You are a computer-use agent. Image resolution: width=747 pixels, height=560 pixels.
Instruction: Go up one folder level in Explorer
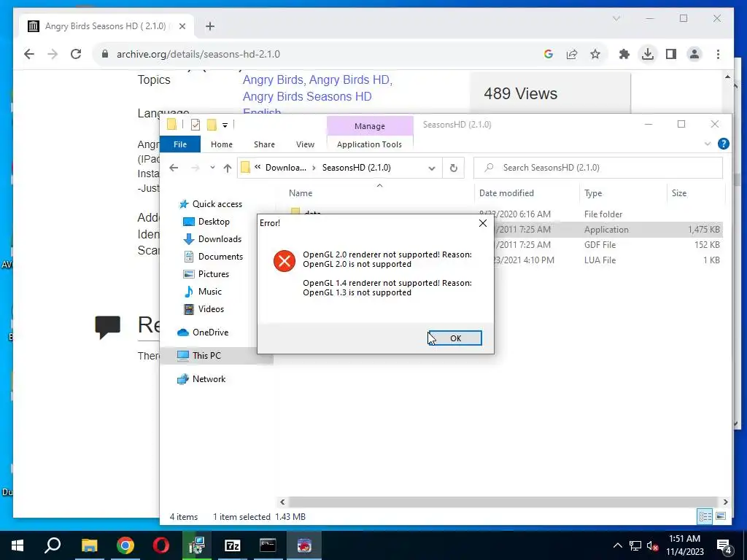click(228, 168)
